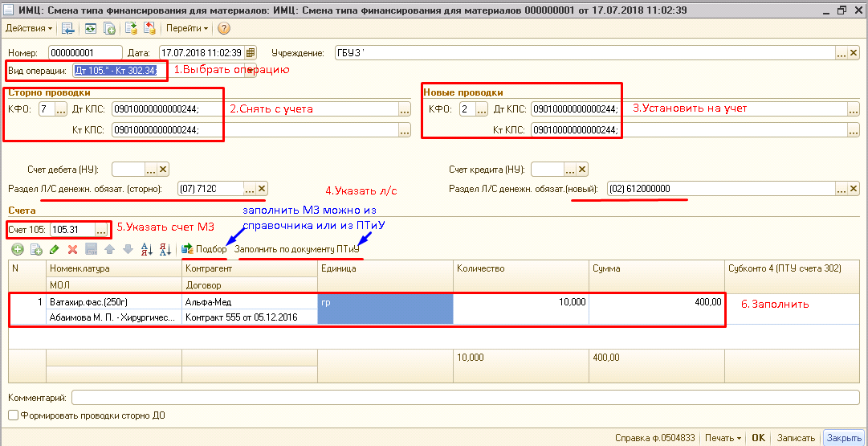The width and height of the screenshot is (868, 446).
Task: Toggle Формировать проводки сторно ДО checkbox
Action: (13, 415)
